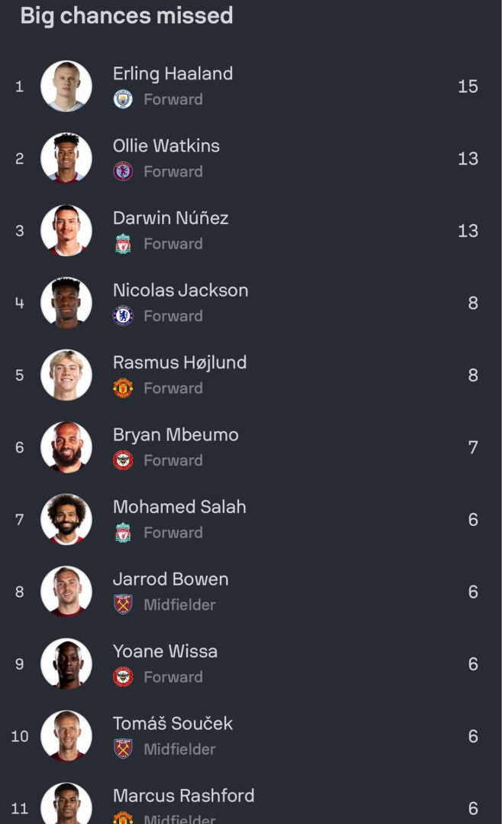Open Ollie Watkins player name link
Image resolution: width=504 pixels, height=824 pixels.
tap(166, 146)
